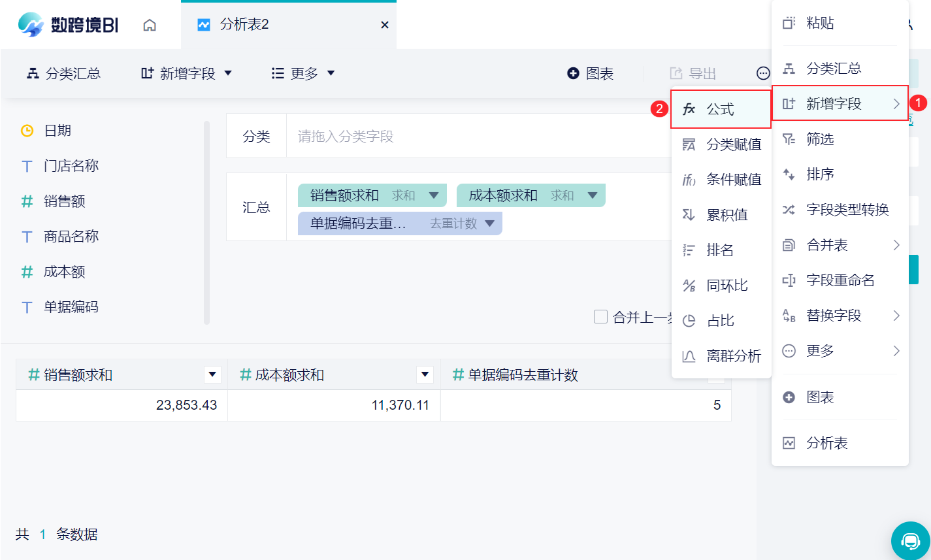Select 同环比 from the submenu
The image size is (931, 560).
pyautogui.click(x=727, y=286)
